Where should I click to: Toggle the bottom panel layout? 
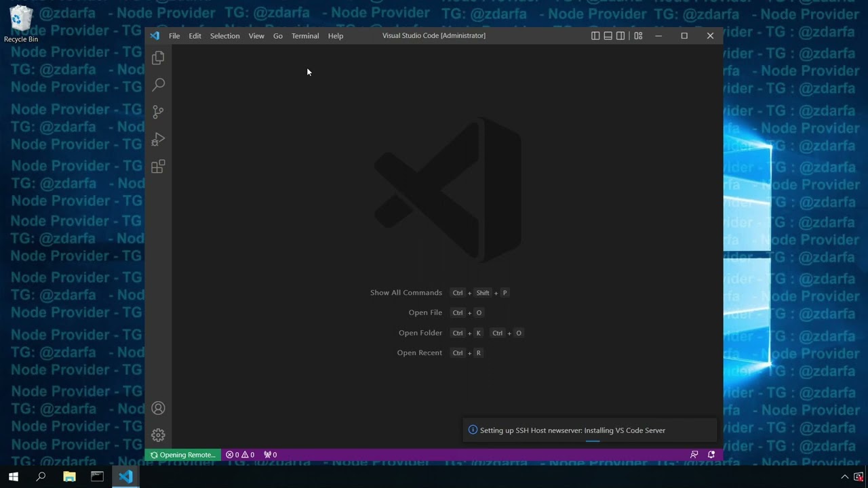pos(608,36)
